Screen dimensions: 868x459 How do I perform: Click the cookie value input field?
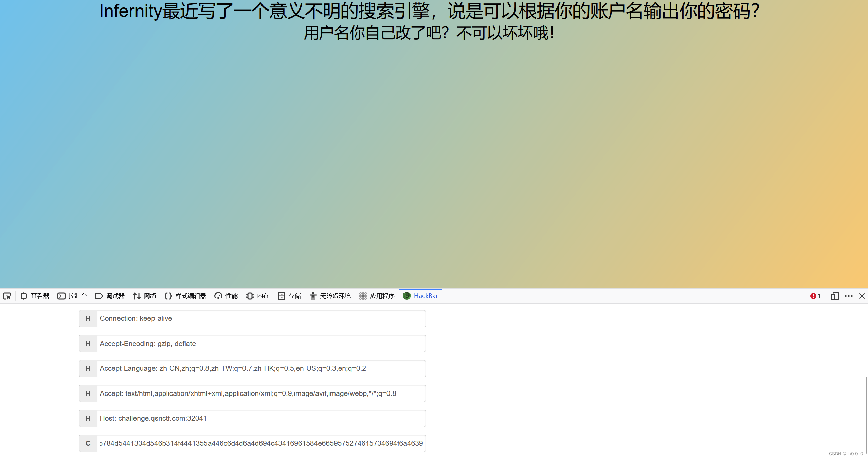click(261, 443)
